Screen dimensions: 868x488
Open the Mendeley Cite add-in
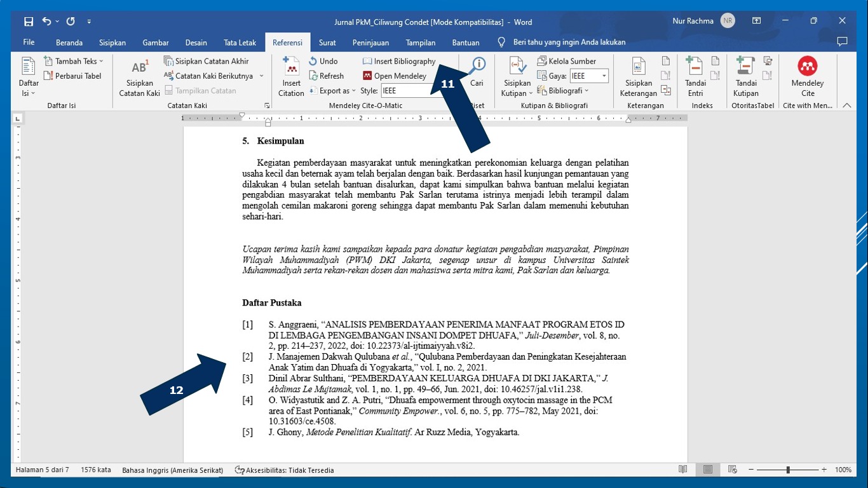click(x=808, y=76)
